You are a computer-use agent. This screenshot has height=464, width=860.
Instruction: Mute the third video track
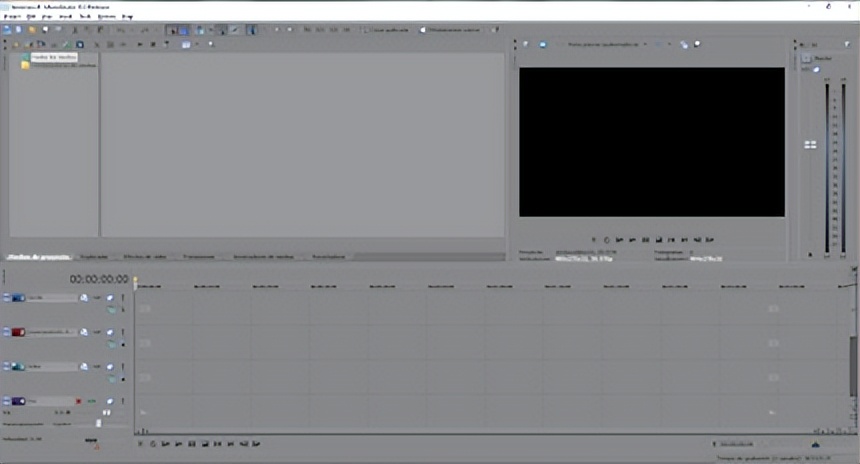pyautogui.click(x=110, y=366)
